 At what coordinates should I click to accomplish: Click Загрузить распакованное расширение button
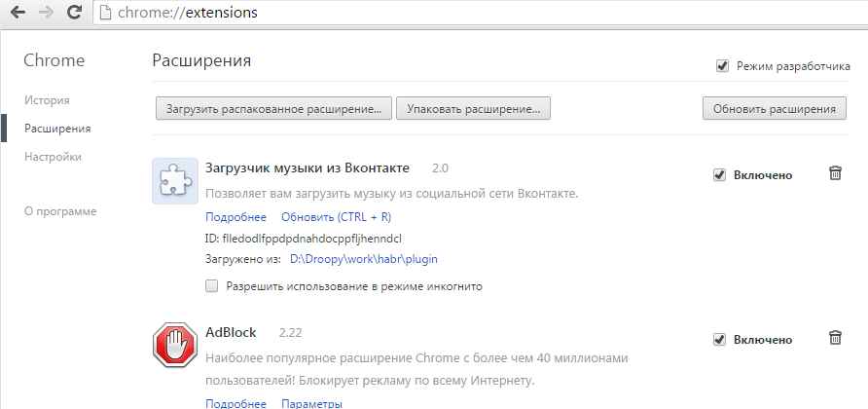pos(274,109)
